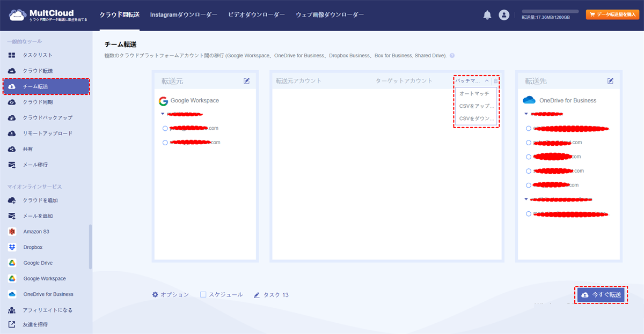Click the Google Workspace sidebar icon
This screenshot has width=644, height=334.
click(12, 278)
